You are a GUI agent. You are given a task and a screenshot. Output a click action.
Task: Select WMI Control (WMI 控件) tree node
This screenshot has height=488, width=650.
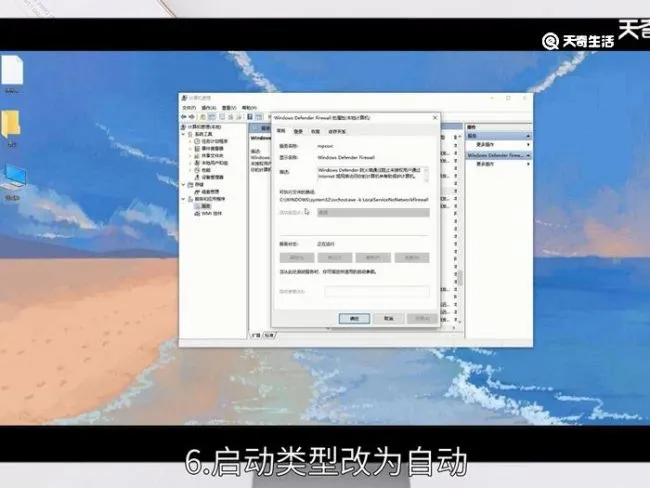[208, 214]
